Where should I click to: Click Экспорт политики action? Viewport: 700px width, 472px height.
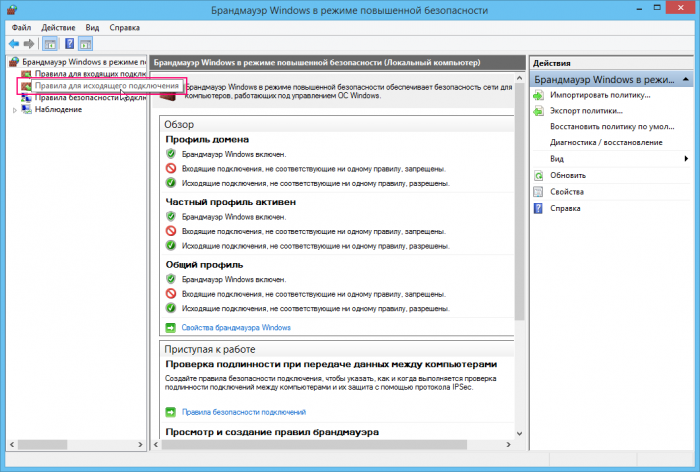click(x=586, y=111)
